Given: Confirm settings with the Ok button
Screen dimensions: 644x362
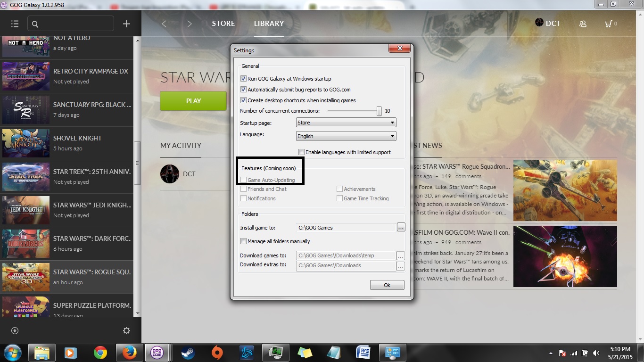Looking at the screenshot, I should [x=387, y=285].
